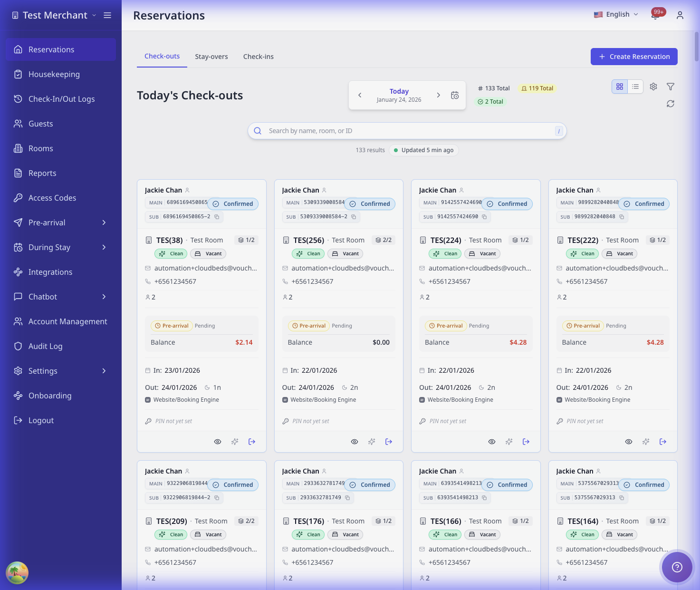Open the filter icon above the reservations grid
Viewport: 700px width, 590px height.
(671, 87)
